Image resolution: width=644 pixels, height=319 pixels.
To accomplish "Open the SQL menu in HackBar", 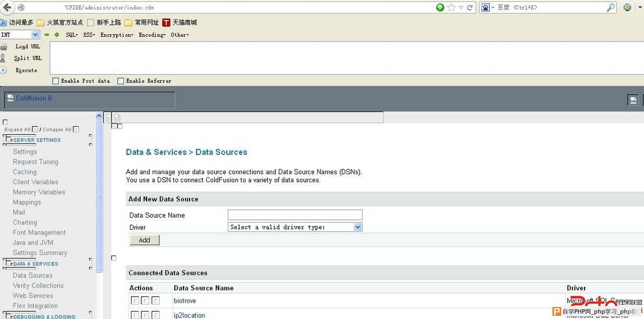I will [72, 35].
